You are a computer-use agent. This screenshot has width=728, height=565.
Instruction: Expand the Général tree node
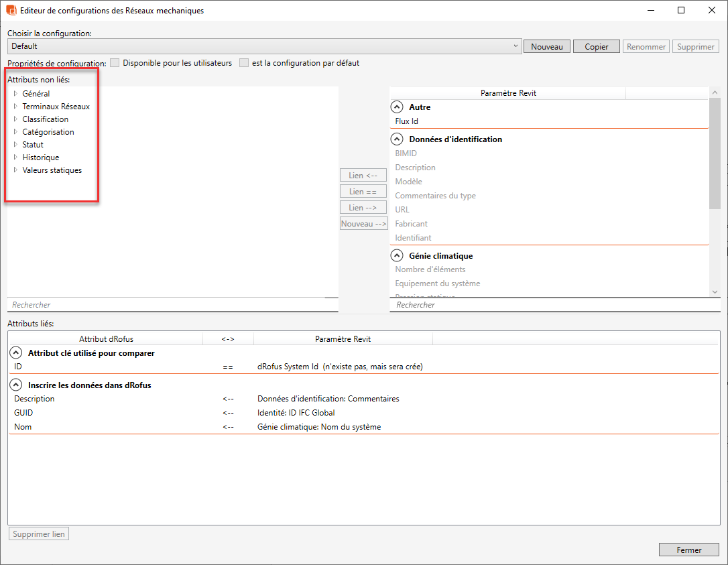pos(15,94)
